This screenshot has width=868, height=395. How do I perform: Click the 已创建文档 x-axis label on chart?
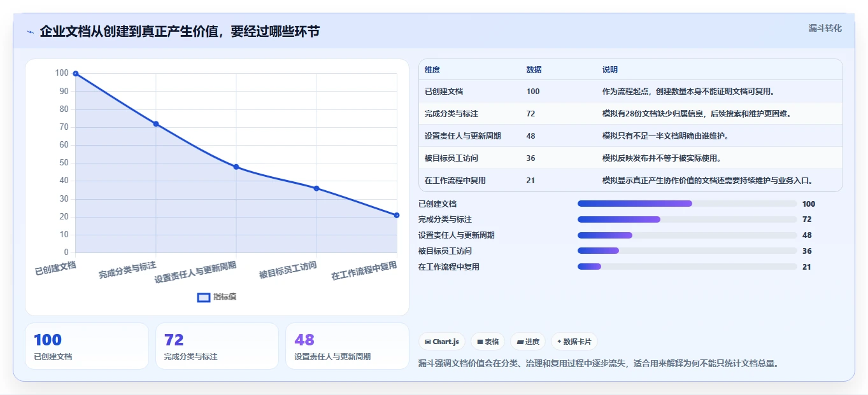click(55, 268)
